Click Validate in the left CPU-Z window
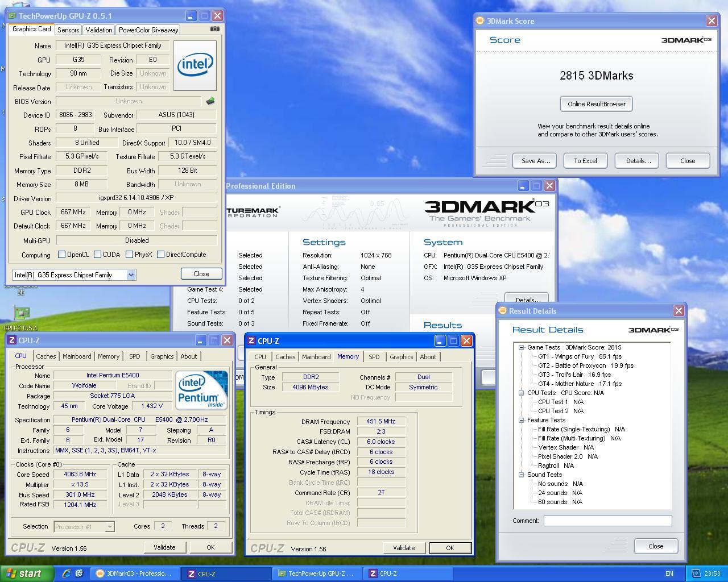This screenshot has height=582, width=728. 164,547
